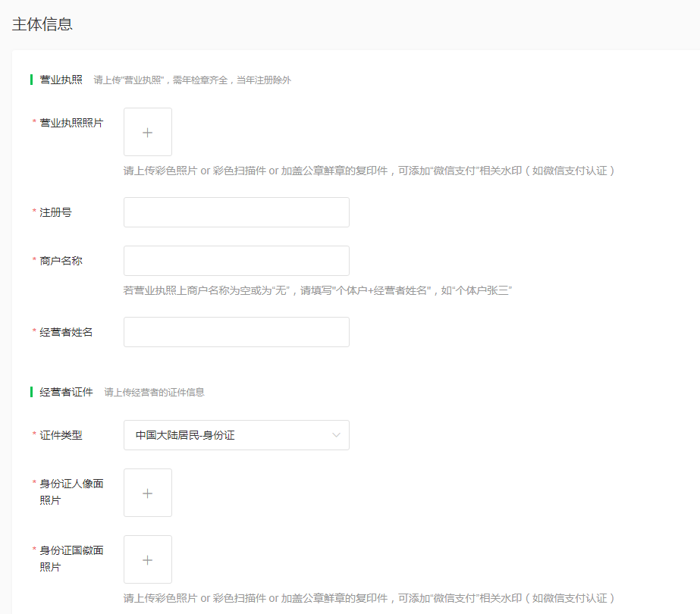700x614 pixels.
Task: Click the 经营者姓名 field label
Action: pyautogui.click(x=66, y=332)
